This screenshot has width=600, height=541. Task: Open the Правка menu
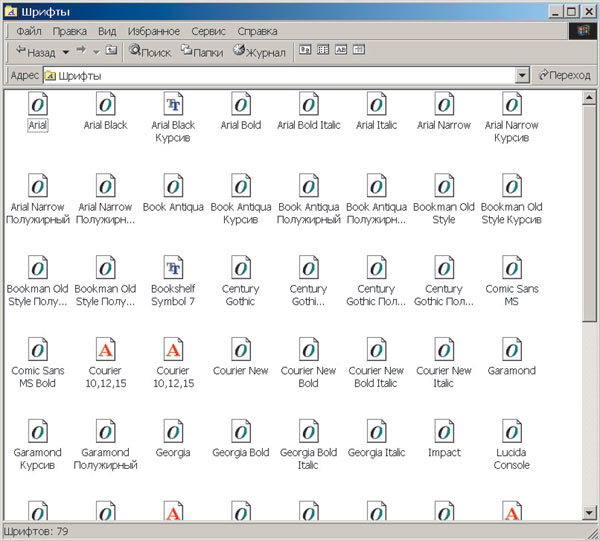tap(70, 31)
